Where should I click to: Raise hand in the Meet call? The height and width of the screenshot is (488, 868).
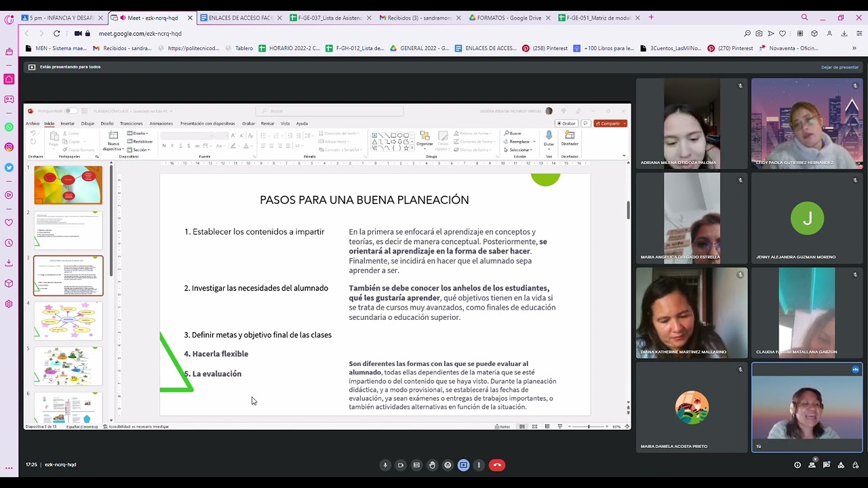[x=432, y=465]
